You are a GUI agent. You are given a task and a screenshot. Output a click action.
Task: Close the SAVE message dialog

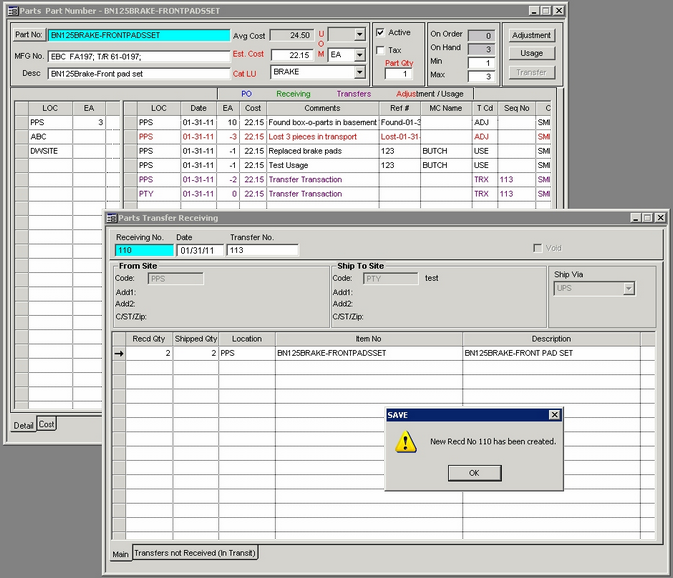(555, 415)
